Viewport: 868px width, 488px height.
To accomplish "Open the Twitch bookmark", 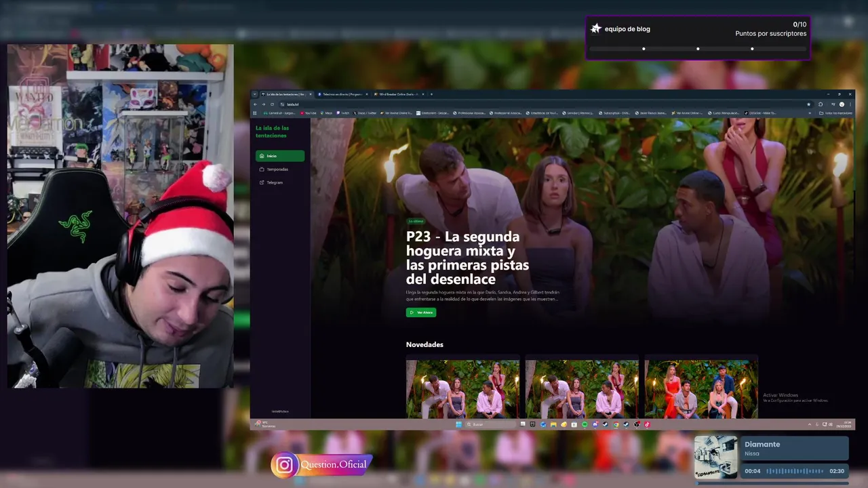I will click(343, 113).
